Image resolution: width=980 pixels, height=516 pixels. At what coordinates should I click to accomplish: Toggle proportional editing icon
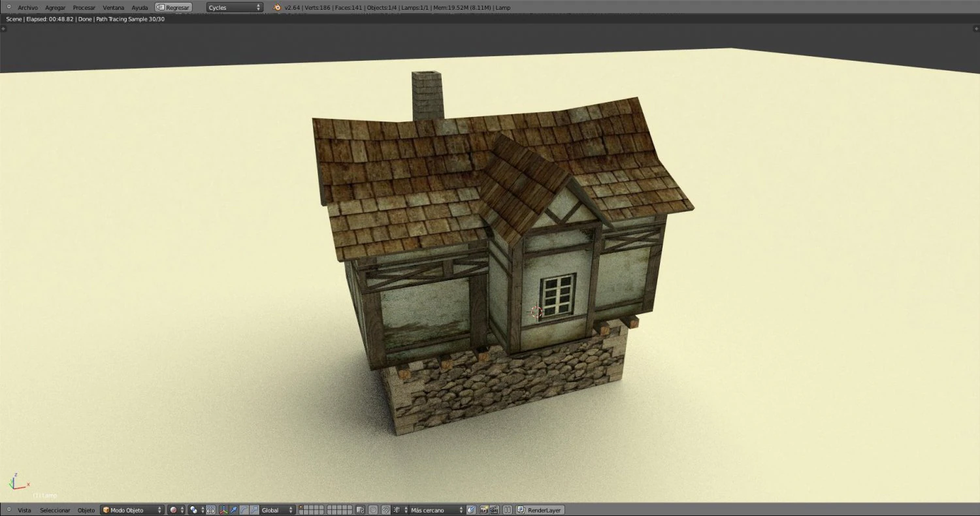373,510
